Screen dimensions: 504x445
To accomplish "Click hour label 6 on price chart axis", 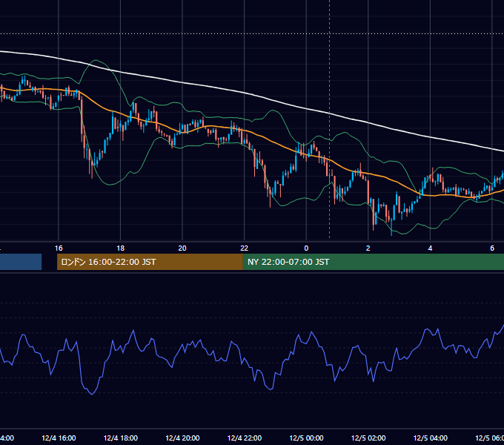I will click(x=492, y=248).
